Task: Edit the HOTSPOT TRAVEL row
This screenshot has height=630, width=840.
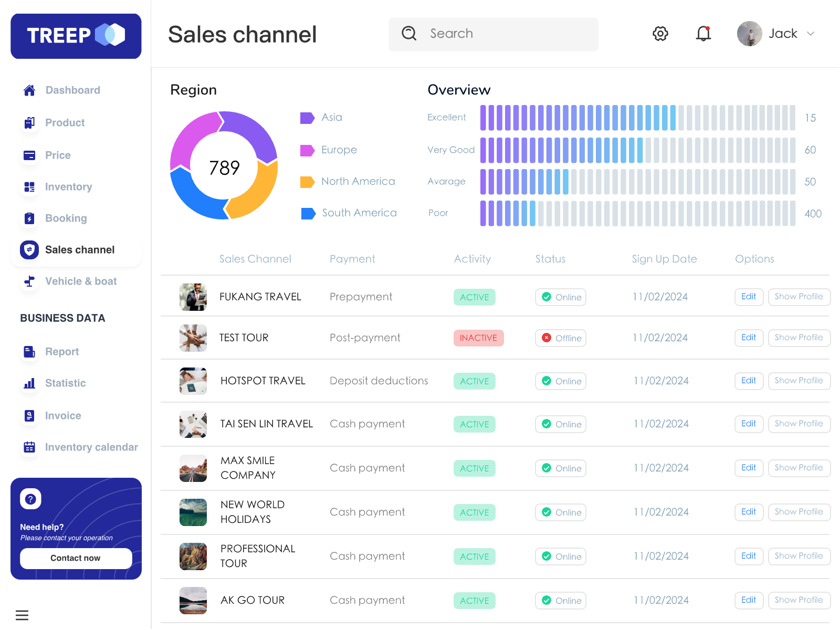Action: point(749,381)
